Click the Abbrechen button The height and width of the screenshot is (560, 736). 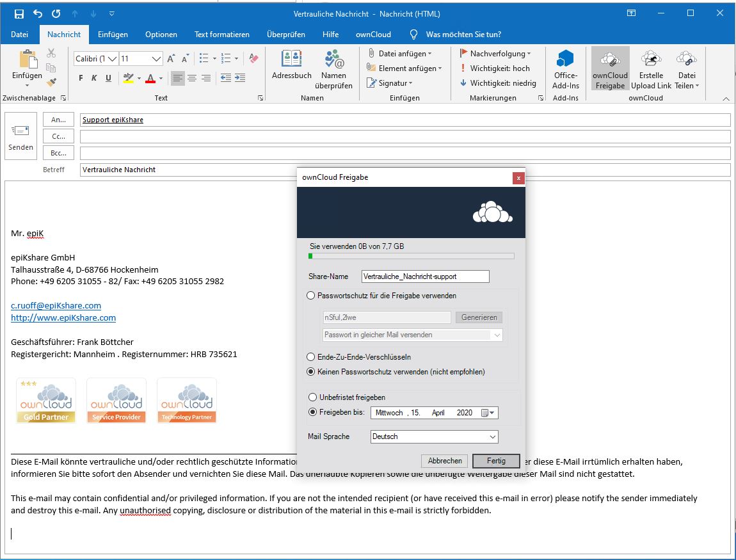coord(445,461)
